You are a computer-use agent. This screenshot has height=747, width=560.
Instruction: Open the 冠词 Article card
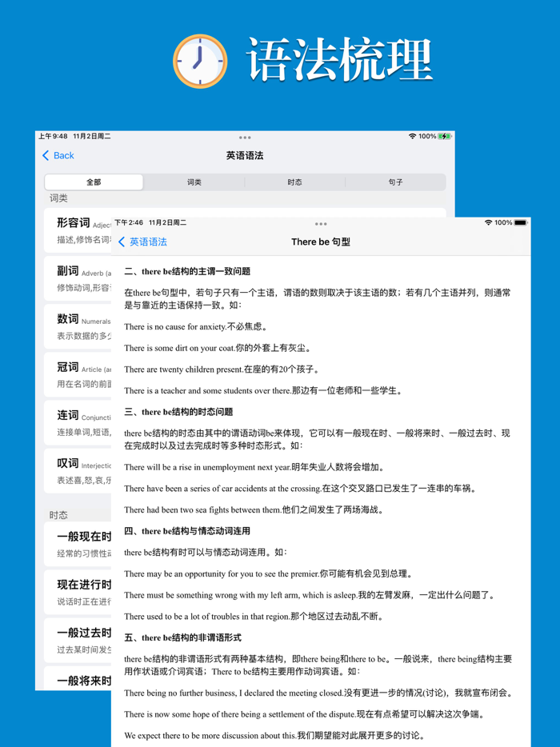tap(78, 374)
